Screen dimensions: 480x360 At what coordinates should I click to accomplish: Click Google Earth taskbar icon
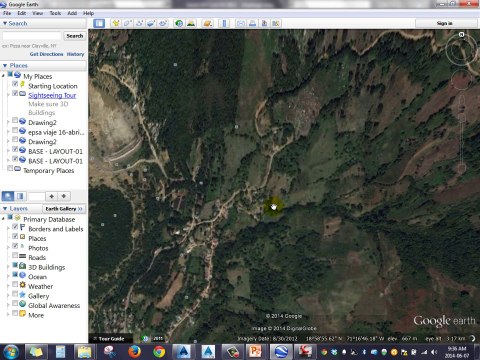point(281,352)
